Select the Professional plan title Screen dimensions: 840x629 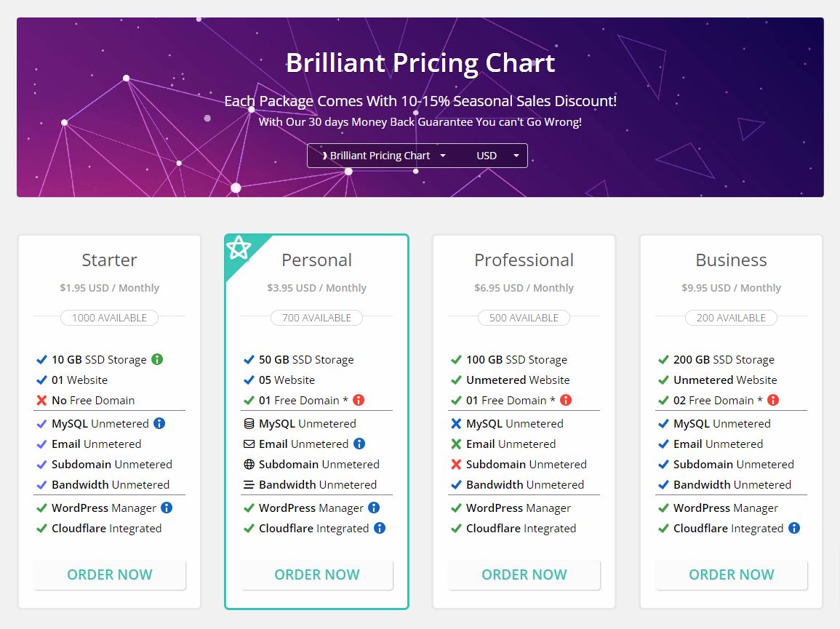(x=524, y=260)
